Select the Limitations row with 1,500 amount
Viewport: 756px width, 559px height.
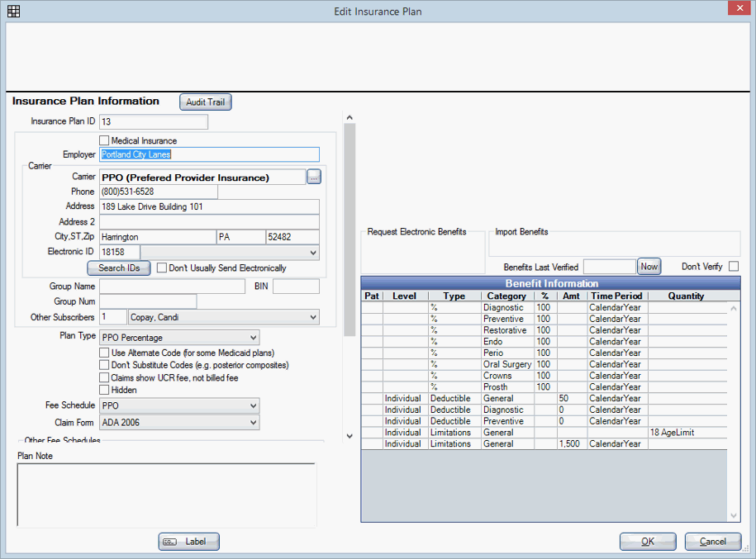click(544, 444)
